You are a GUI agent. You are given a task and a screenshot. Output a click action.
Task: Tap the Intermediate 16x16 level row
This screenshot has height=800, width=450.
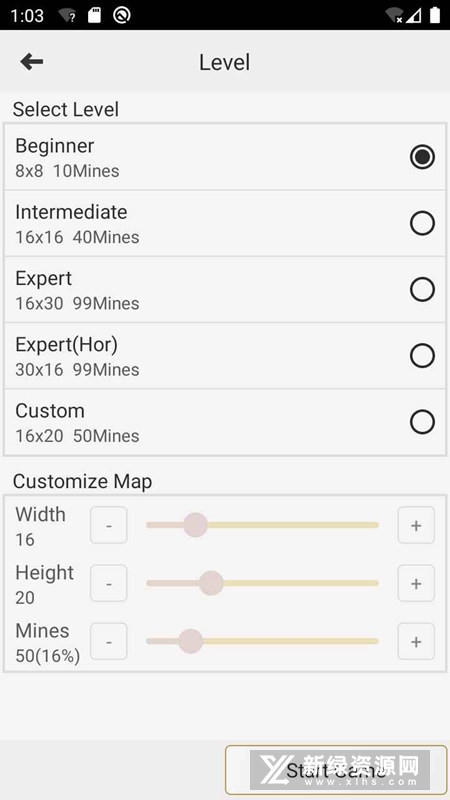click(x=225, y=223)
